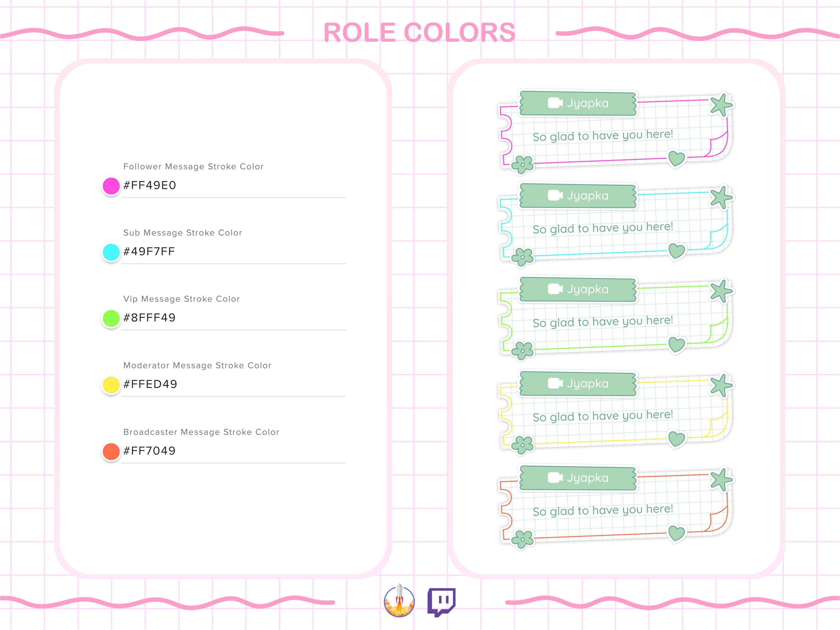The width and height of the screenshot is (840, 630).
Task: Open the Sub message cyan color swatch
Action: coord(111,252)
